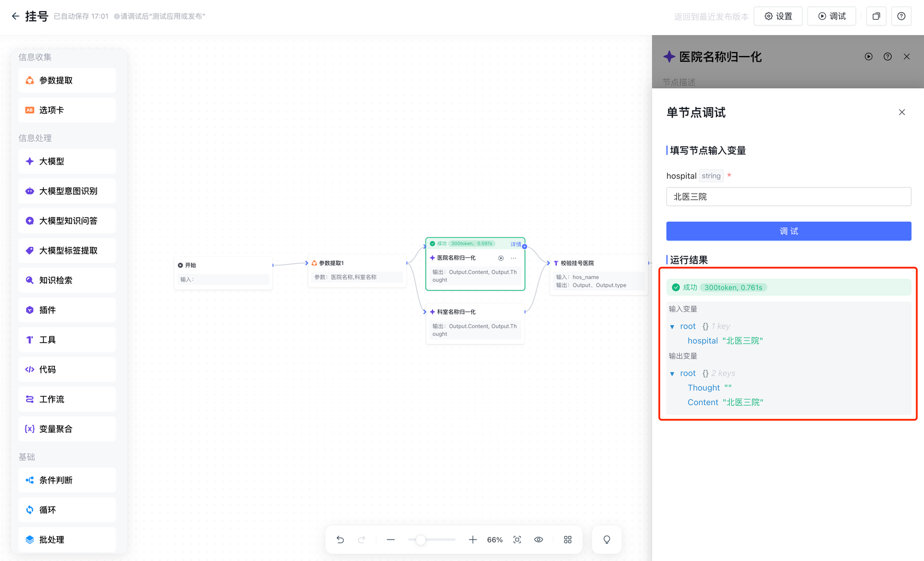Image resolution: width=924 pixels, height=561 pixels.
Task: Collapse the input variables root tree
Action: 672,327
